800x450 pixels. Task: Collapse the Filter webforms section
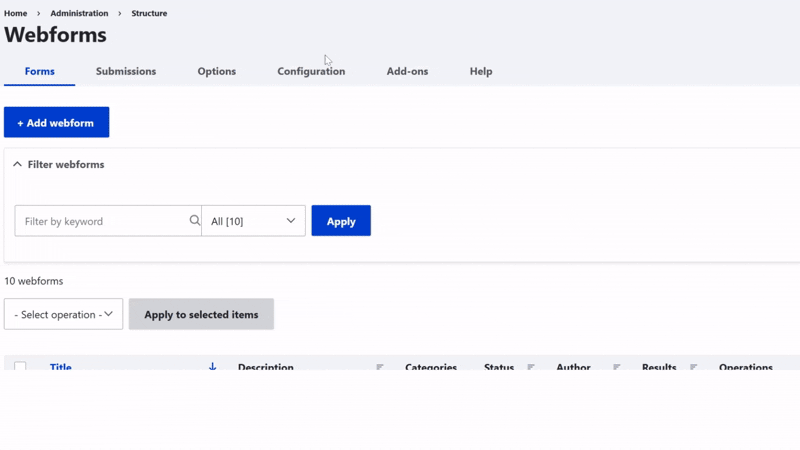[x=59, y=164]
